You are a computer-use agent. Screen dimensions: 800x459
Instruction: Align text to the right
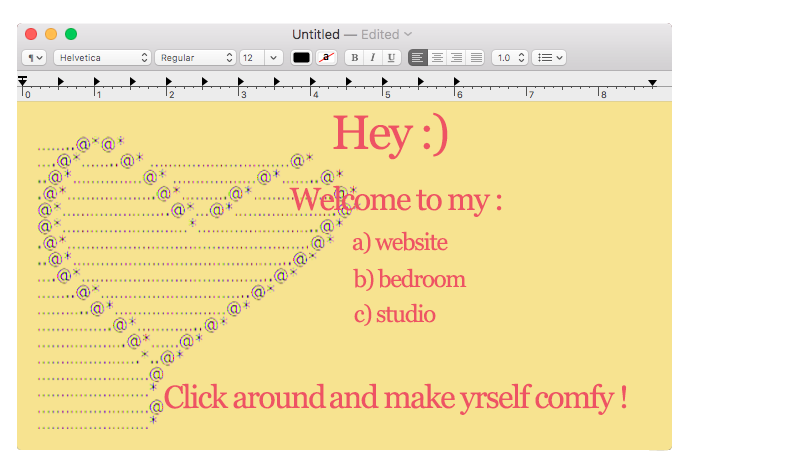(x=456, y=58)
